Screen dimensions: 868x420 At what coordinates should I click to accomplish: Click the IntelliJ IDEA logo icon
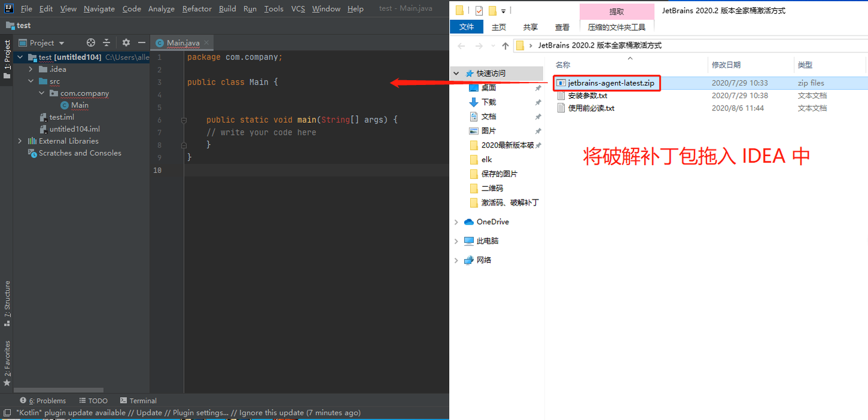pyautogui.click(x=8, y=8)
